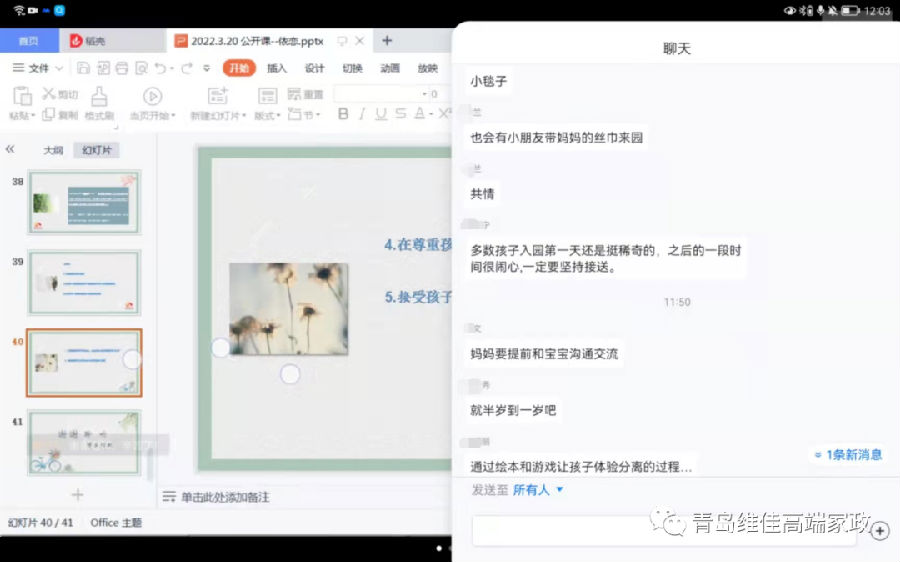Toggle Bold text formatting
900x562 pixels.
pos(343,114)
